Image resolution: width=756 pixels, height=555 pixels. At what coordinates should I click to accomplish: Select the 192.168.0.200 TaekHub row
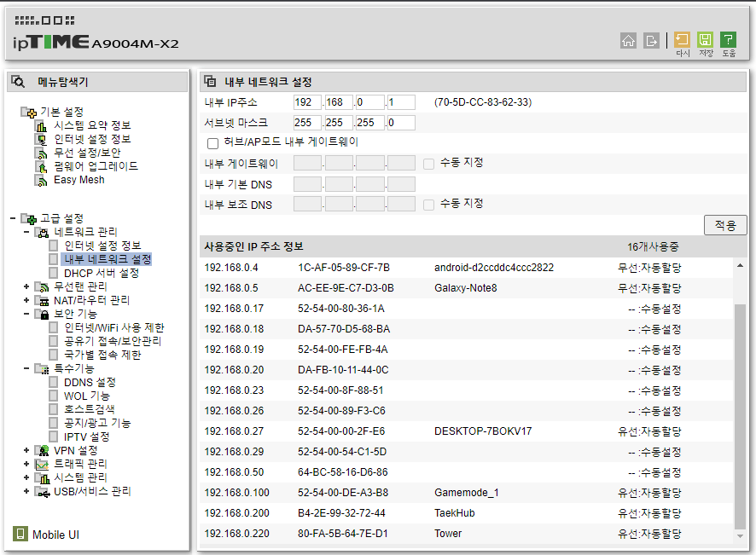click(467, 513)
